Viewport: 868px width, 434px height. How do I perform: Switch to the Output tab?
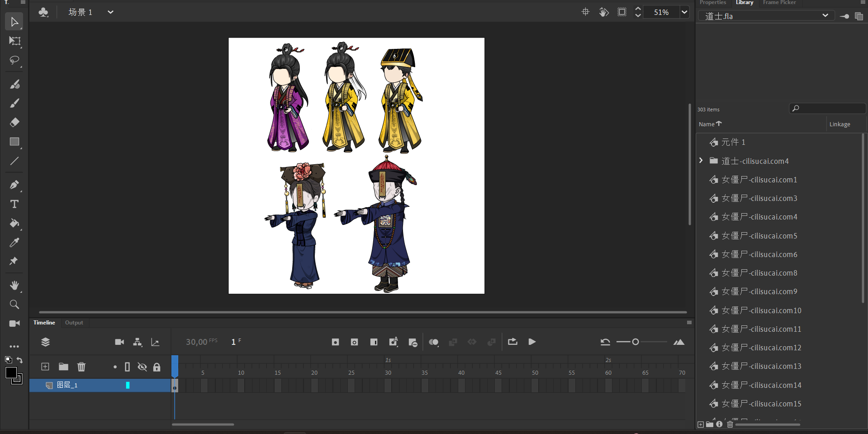click(74, 323)
